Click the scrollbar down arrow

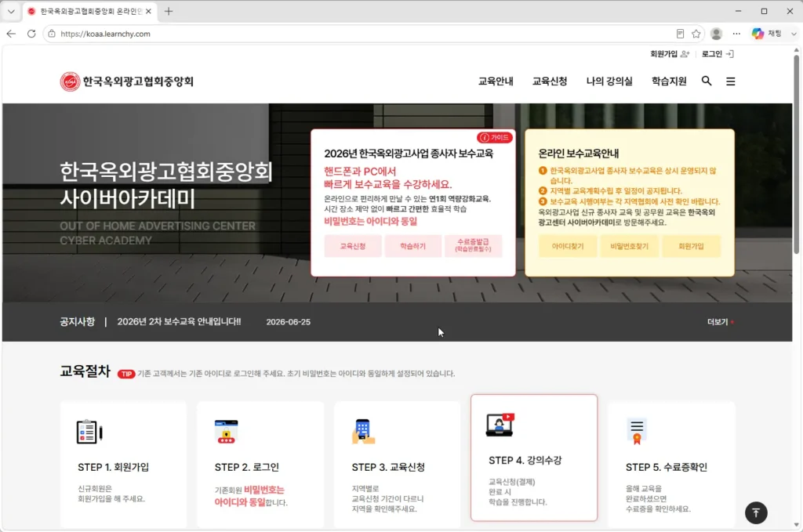[x=797, y=524]
